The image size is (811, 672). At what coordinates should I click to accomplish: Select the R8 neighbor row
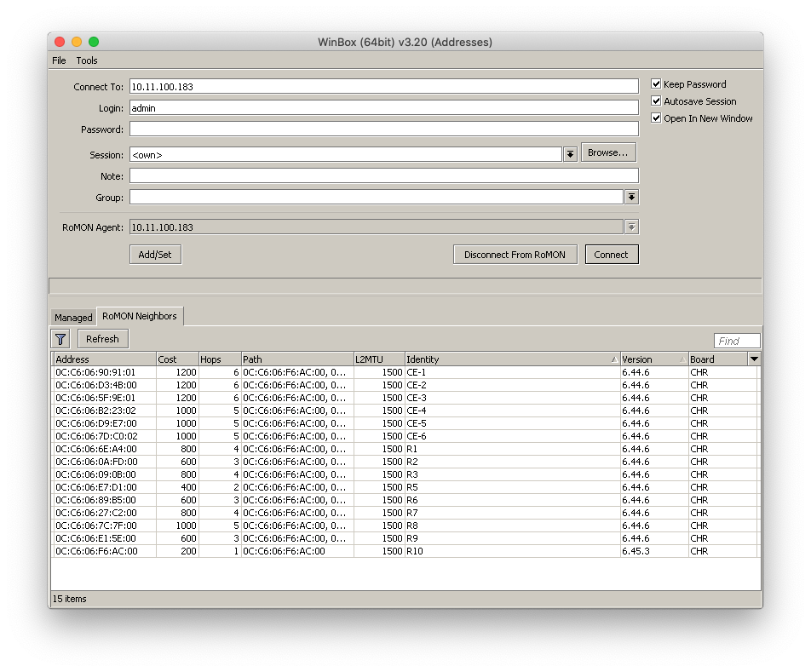(405, 526)
